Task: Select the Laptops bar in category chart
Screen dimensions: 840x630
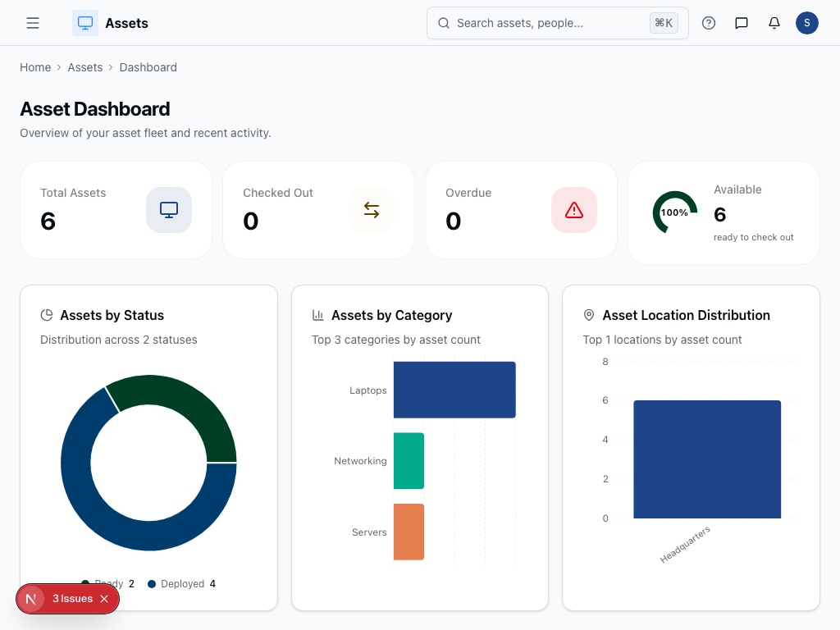Action: 454,390
